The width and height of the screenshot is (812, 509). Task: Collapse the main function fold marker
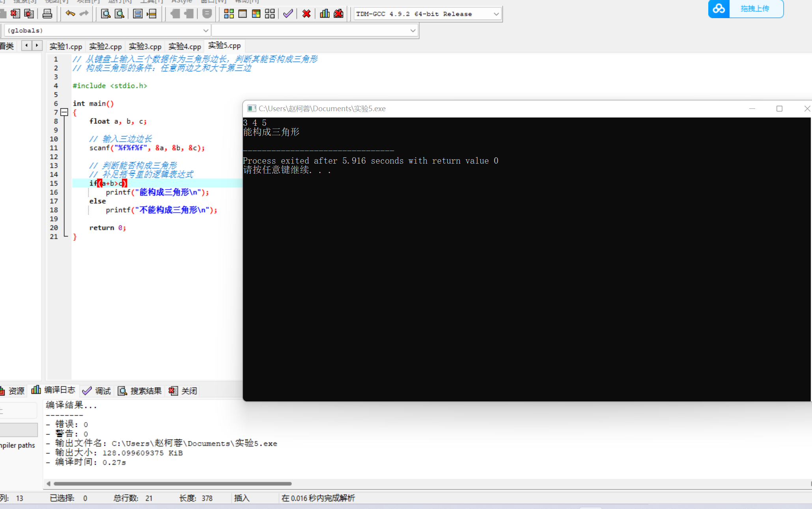[x=64, y=112]
